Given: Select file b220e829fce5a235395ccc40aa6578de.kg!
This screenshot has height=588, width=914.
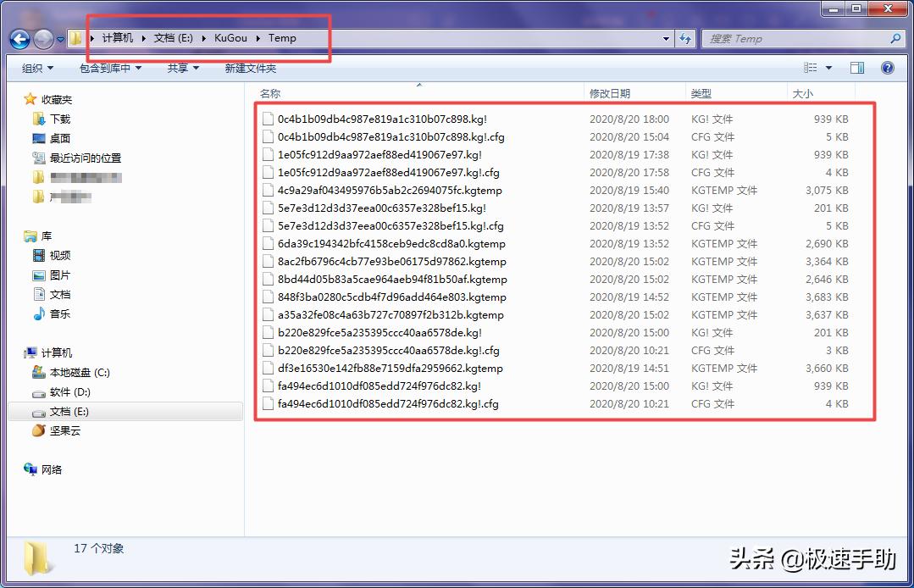Looking at the screenshot, I should pos(380,332).
